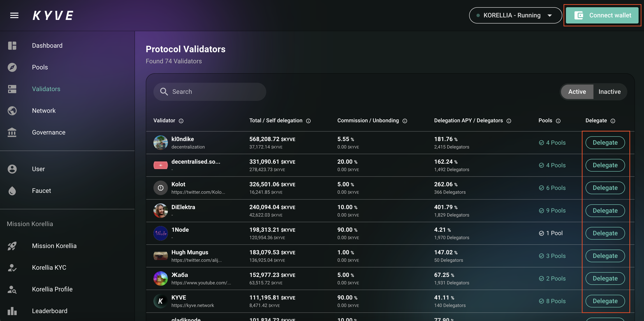
Task: Click the Pools compass icon
Action: pyautogui.click(x=12, y=67)
